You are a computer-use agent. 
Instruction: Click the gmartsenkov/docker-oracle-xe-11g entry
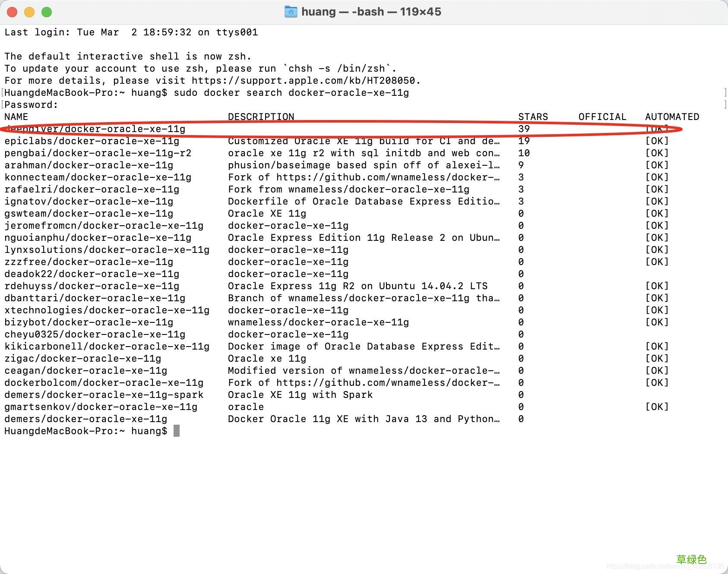101,407
